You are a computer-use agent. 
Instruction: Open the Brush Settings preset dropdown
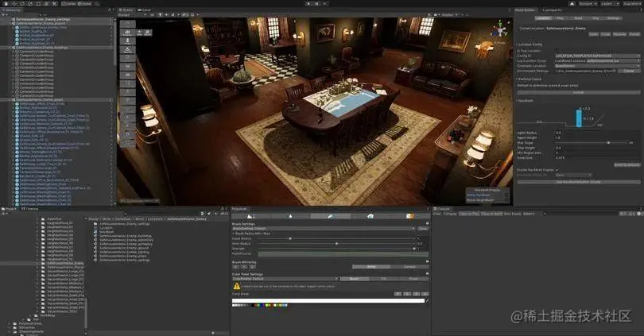click(324, 229)
